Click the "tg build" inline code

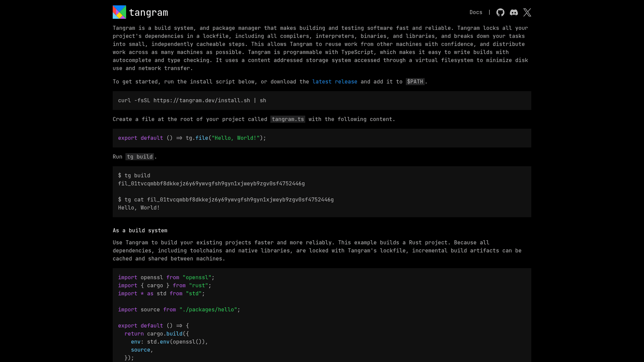[x=140, y=157]
